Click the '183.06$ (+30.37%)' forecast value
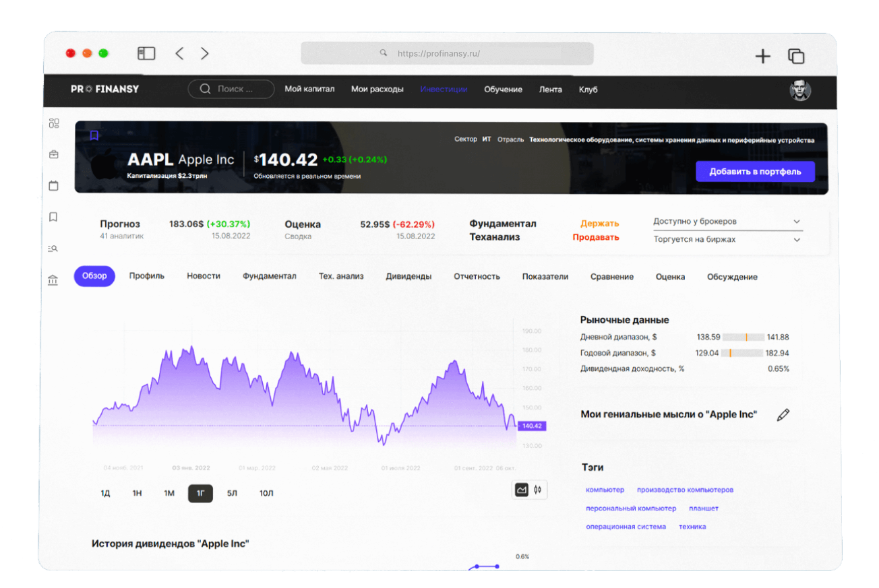This screenshot has width=879, height=588. pos(210,224)
